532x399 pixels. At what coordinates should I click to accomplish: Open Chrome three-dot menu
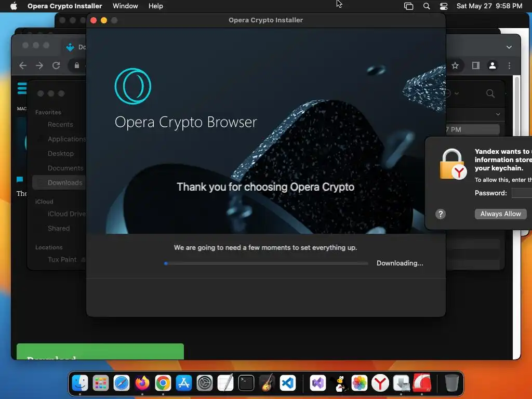coord(509,65)
